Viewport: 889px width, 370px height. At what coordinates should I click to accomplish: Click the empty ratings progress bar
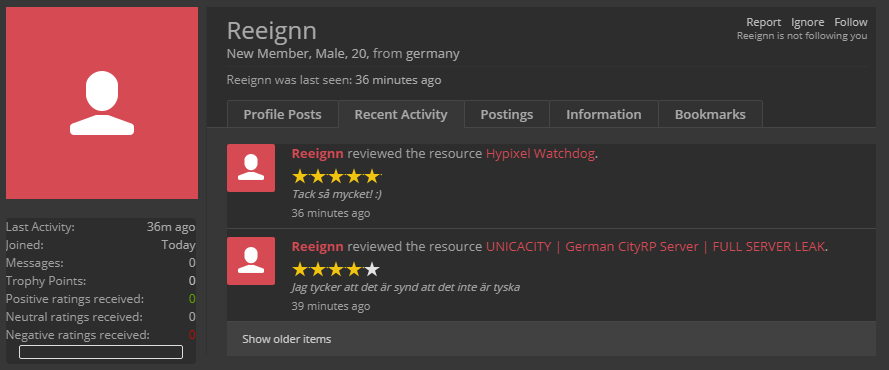click(101, 352)
